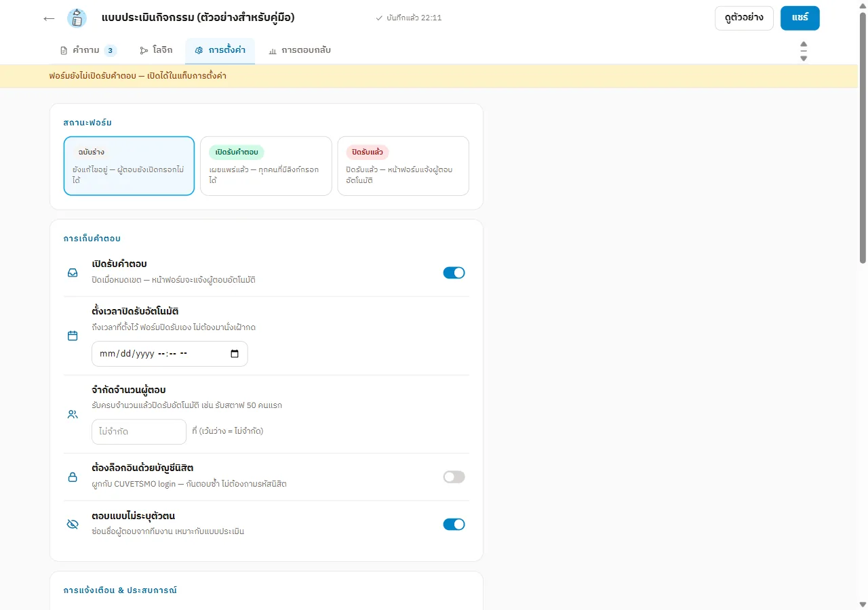The width and height of the screenshot is (868, 610).
Task: Click the 'การแจ้งเตือน & ประสบการณ์' heading
Action: tap(120, 590)
